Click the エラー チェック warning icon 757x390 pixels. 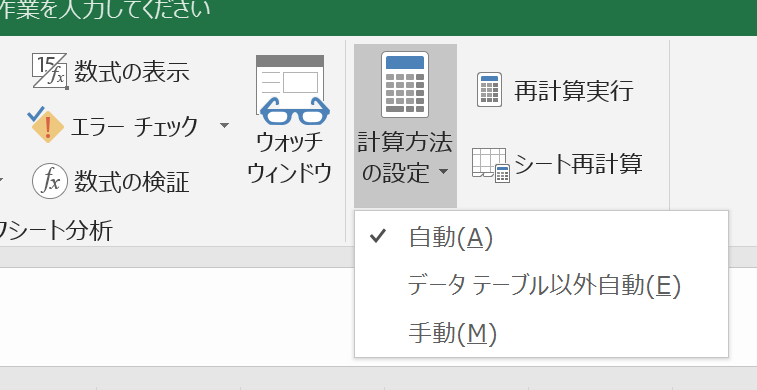(46, 125)
